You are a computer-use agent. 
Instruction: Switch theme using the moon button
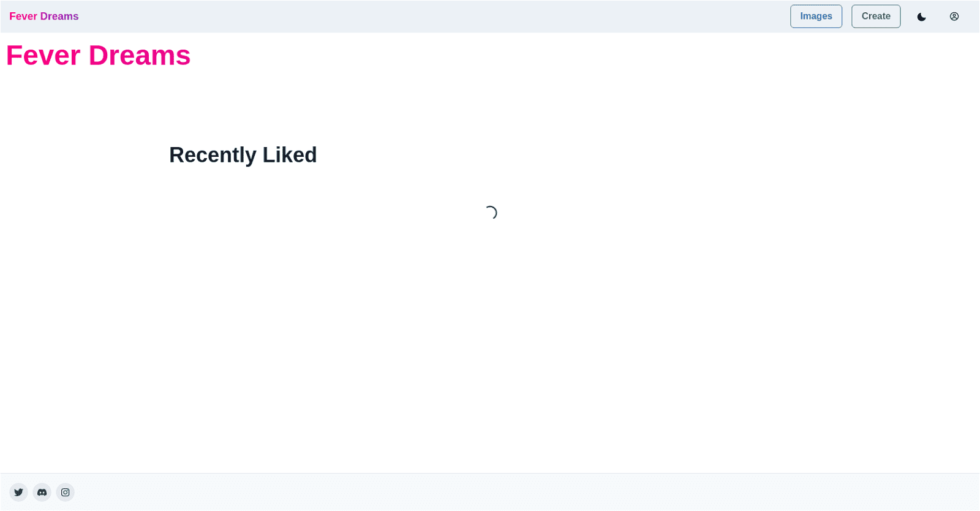pyautogui.click(x=921, y=17)
